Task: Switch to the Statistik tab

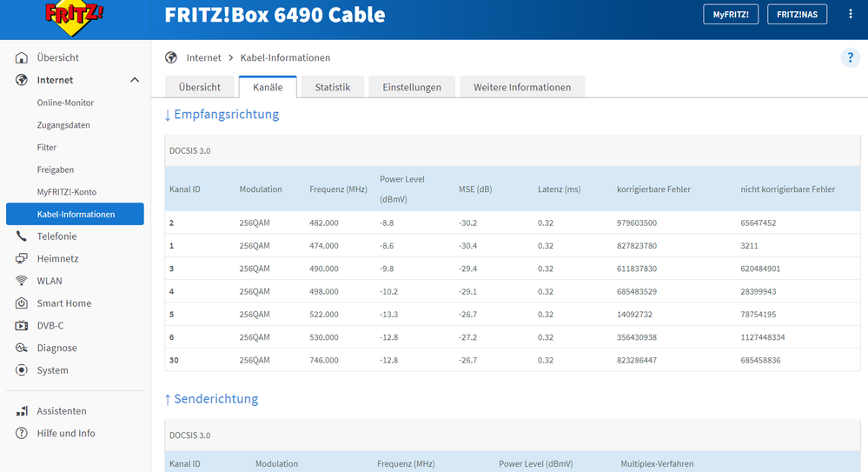Action: pos(333,87)
